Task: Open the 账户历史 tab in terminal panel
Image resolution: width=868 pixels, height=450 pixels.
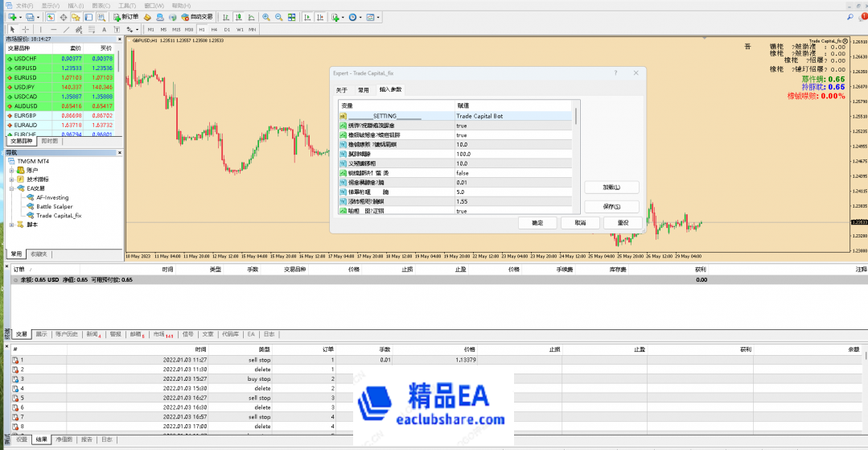Action: [x=68, y=333]
